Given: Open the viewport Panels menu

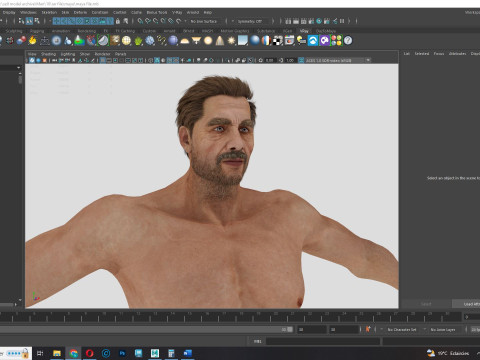Looking at the screenshot, I should coord(120,54).
